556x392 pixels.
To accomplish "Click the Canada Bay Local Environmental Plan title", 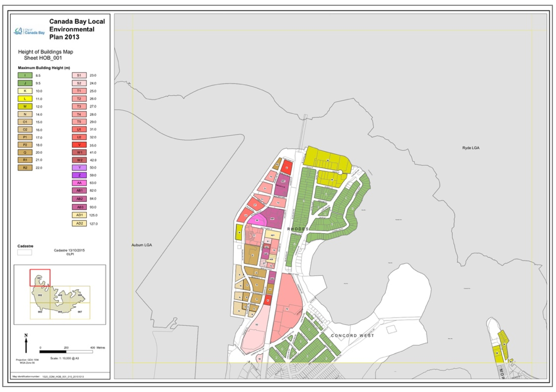I will (77, 29).
